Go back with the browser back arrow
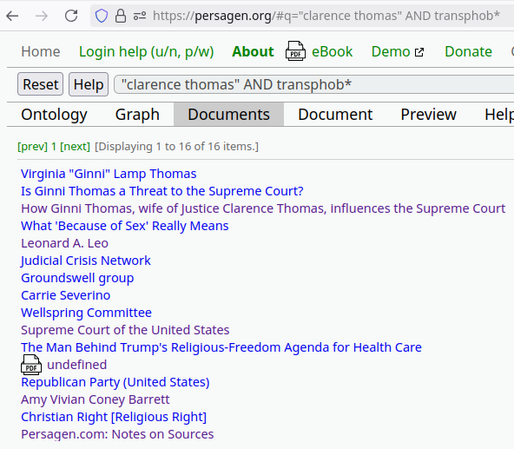514x449 pixels. [x=12, y=16]
